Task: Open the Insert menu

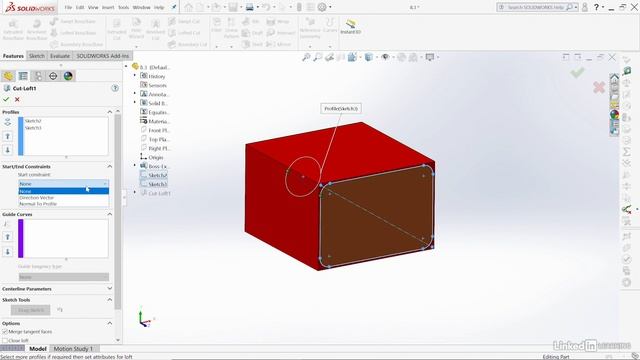Action: coord(108,7)
